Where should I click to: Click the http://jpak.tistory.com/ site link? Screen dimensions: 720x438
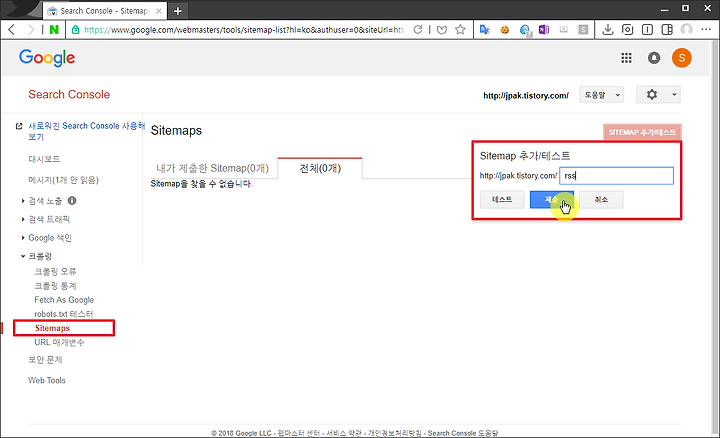pos(526,95)
